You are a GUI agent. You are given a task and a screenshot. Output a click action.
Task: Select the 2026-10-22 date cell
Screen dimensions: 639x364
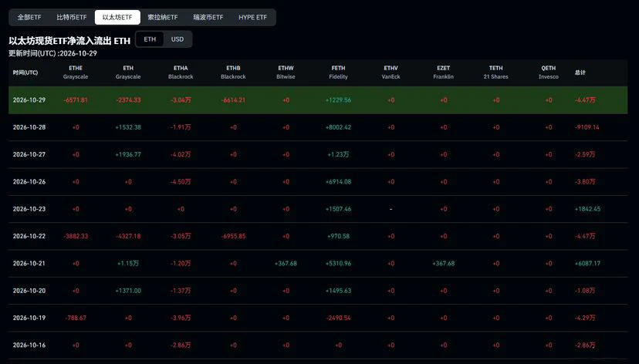click(x=29, y=236)
